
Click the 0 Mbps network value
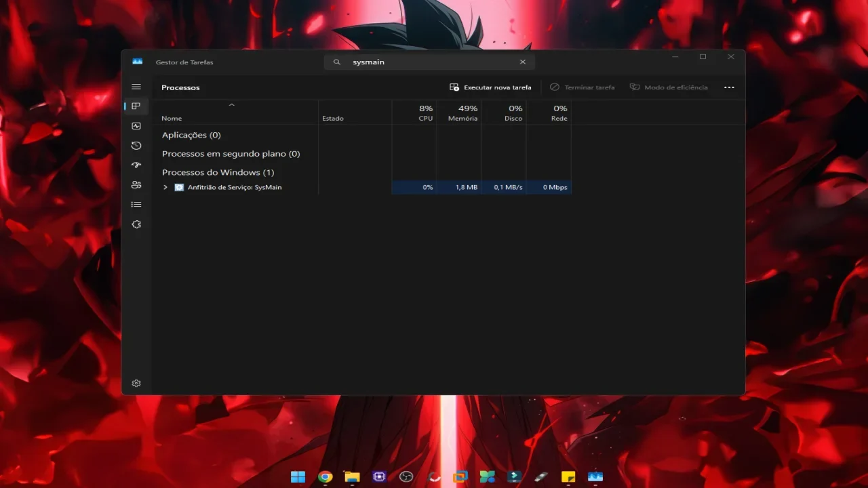tap(555, 187)
